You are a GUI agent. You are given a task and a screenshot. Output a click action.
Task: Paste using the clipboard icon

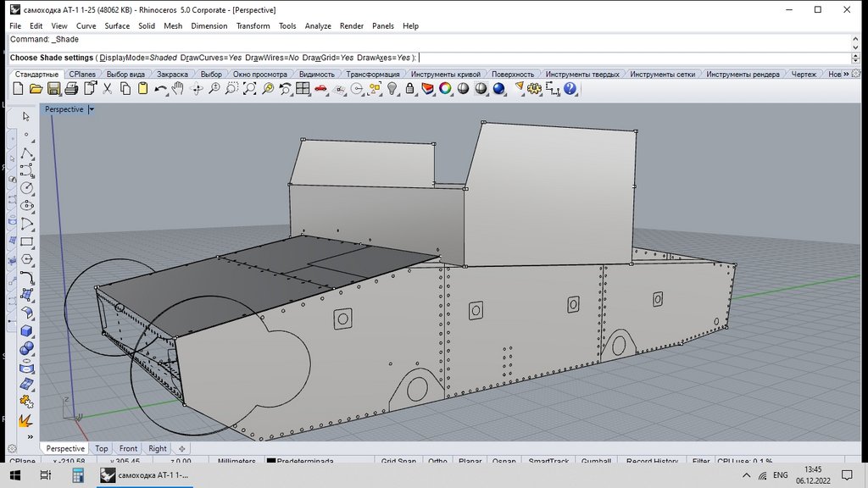tap(142, 88)
